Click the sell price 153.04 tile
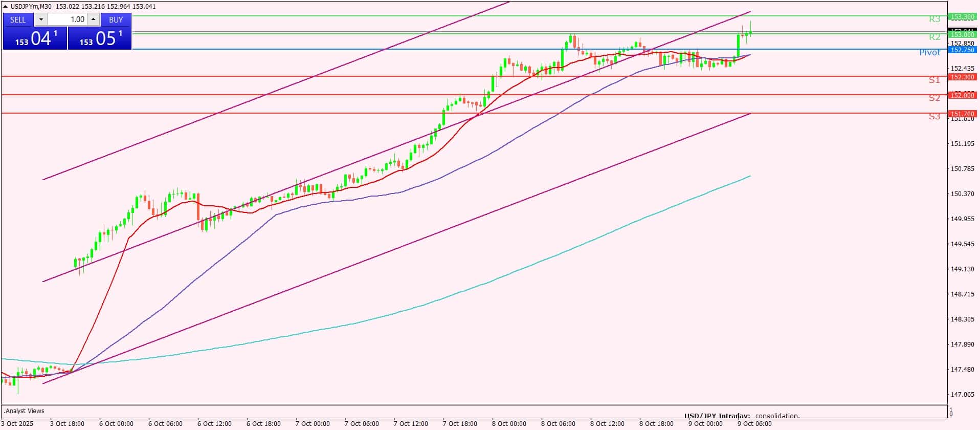The height and width of the screenshot is (430, 980). [35, 38]
